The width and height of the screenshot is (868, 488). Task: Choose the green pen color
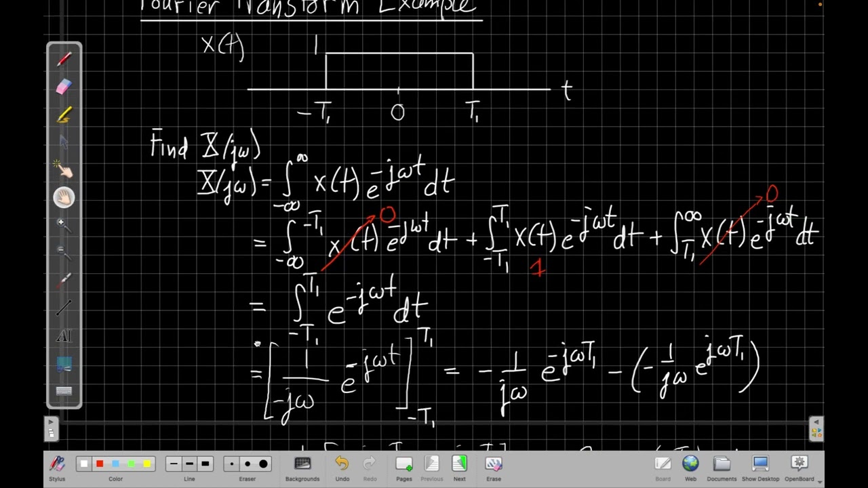click(131, 464)
